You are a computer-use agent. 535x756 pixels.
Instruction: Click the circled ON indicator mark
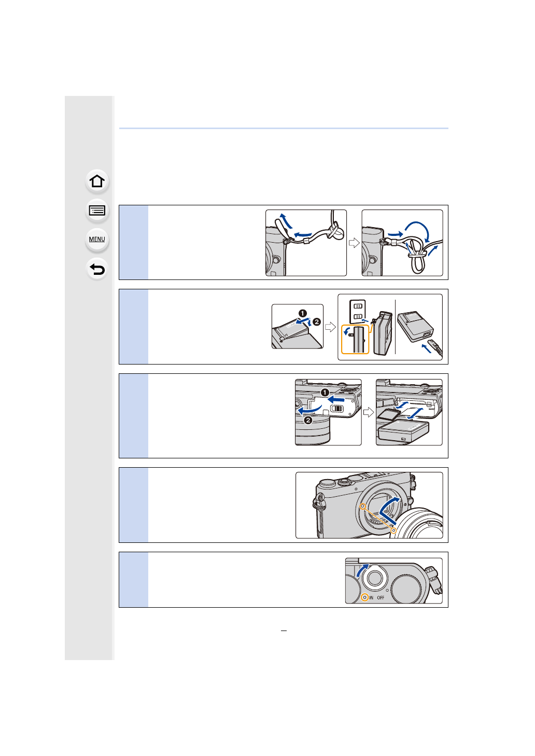[x=364, y=597]
